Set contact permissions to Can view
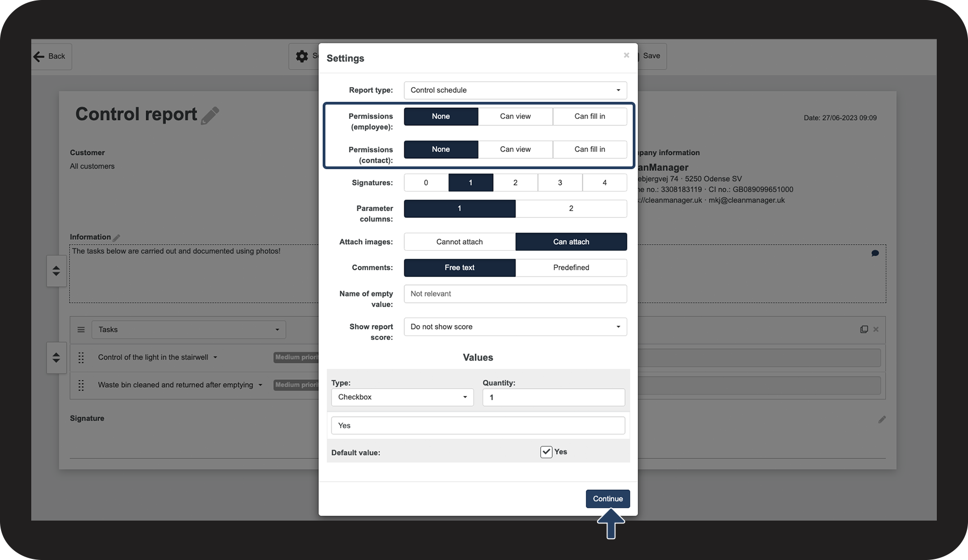The image size is (968, 560). point(515,149)
